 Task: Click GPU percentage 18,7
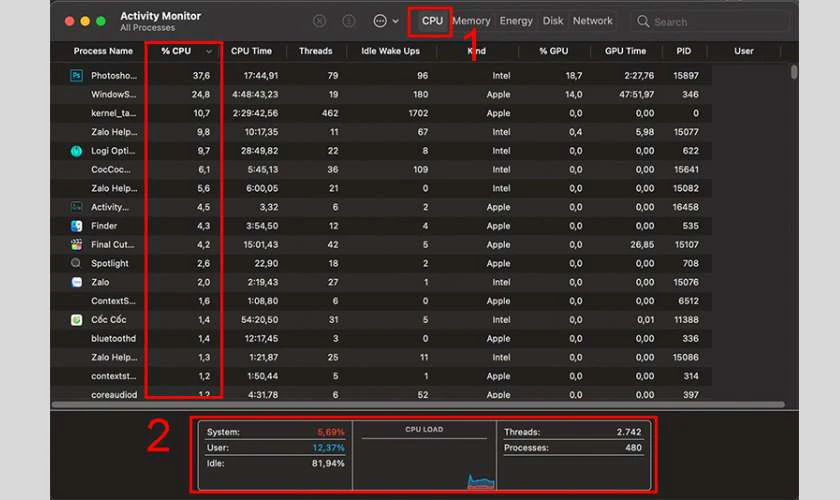click(574, 76)
